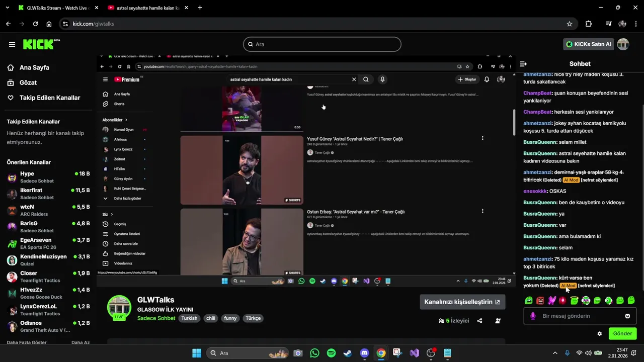Open the Sadece Sohbet category link
This screenshot has width=644, height=362.
click(x=156, y=318)
